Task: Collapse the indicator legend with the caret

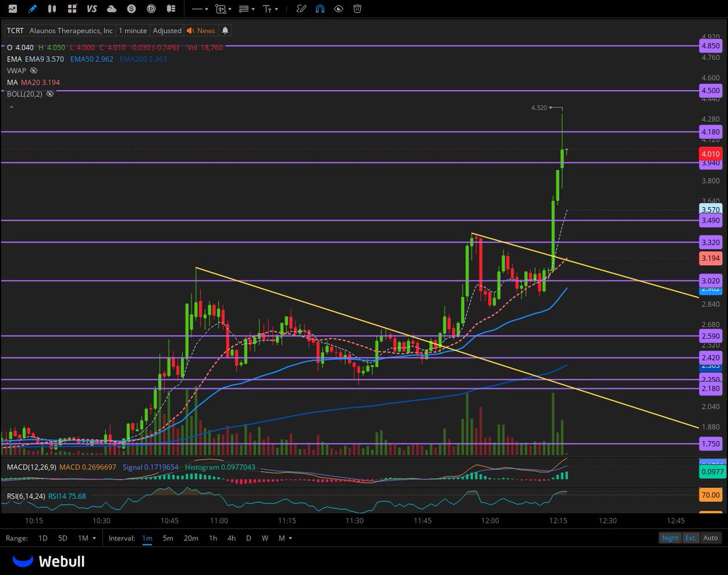Action: 10,107
